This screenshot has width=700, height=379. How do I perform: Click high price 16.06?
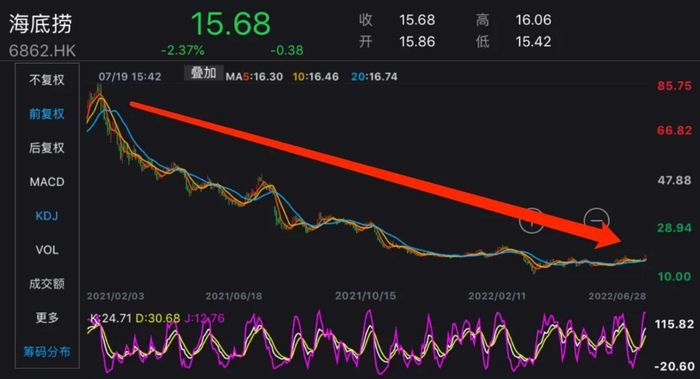pyautogui.click(x=533, y=20)
